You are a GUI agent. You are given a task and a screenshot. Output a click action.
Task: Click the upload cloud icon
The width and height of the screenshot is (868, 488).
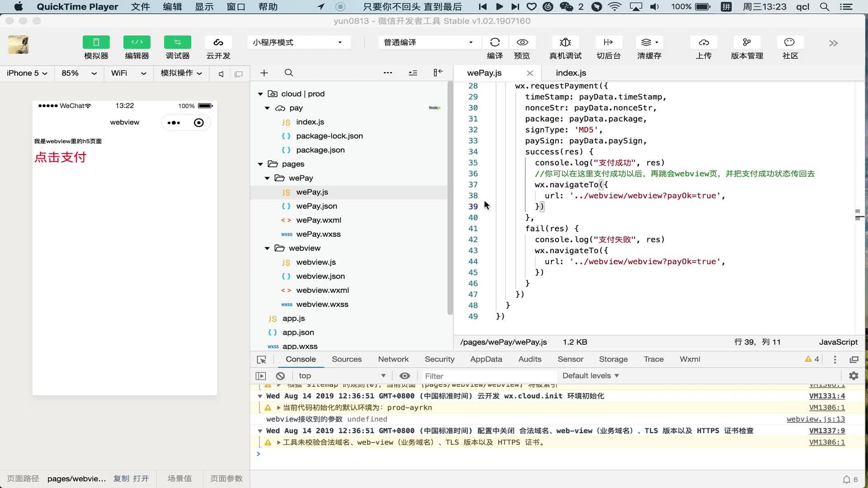[704, 42]
